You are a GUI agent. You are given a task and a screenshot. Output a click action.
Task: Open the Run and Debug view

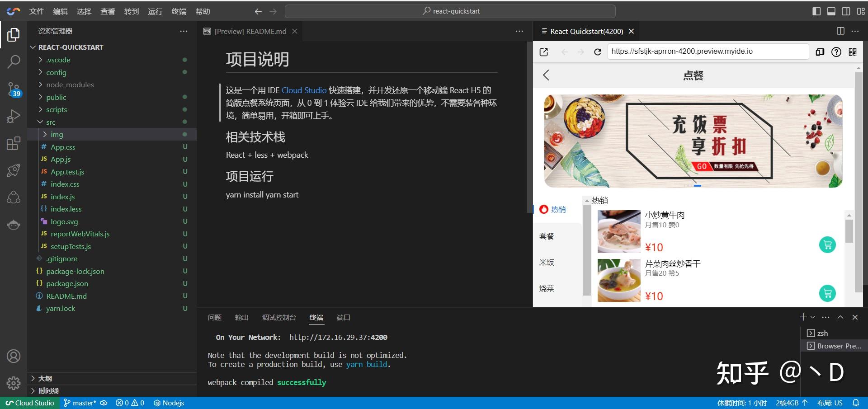[x=14, y=116]
